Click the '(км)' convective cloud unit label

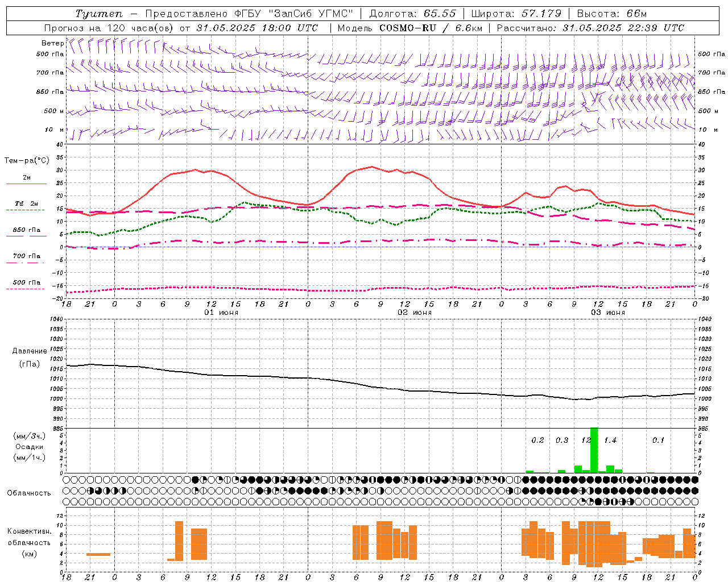pyautogui.click(x=30, y=554)
